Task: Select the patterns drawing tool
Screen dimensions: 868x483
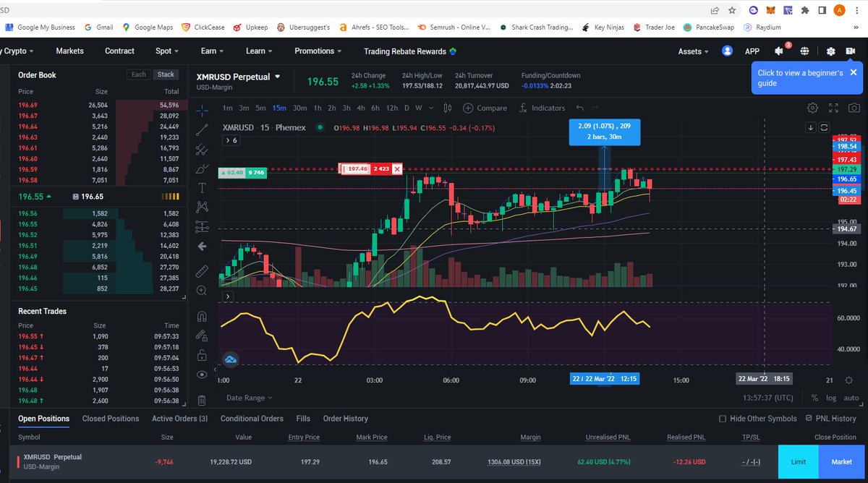Action: (x=202, y=206)
